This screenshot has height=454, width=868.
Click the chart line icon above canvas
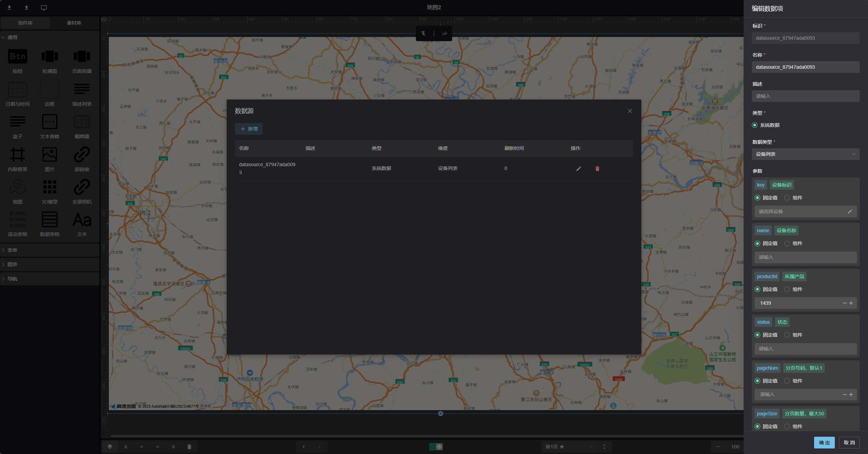(444, 34)
